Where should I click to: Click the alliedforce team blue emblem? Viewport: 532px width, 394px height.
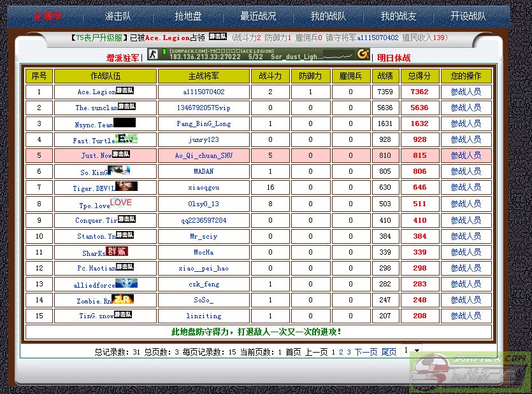126,283
